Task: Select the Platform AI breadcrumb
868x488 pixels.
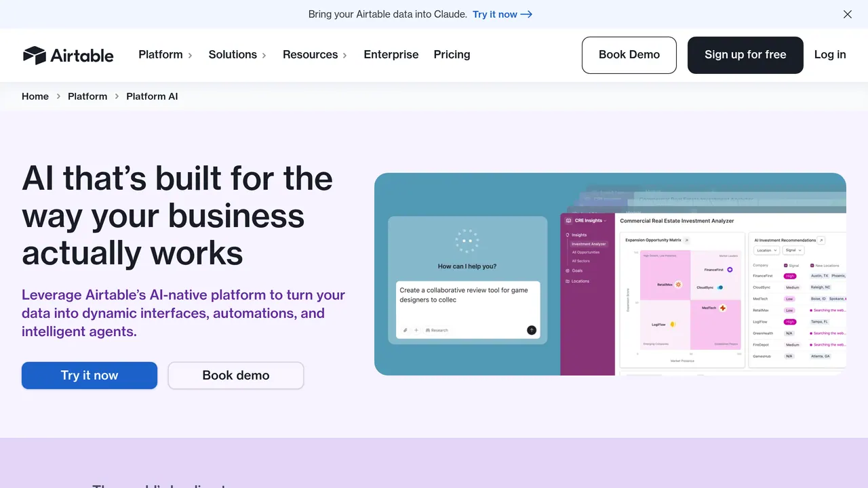Action: click(x=152, y=96)
